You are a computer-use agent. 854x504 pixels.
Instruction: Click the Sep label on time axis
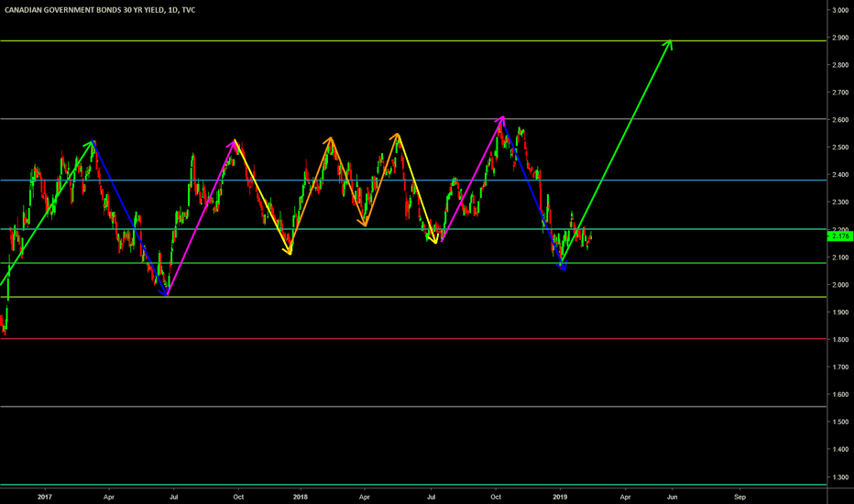click(739, 497)
